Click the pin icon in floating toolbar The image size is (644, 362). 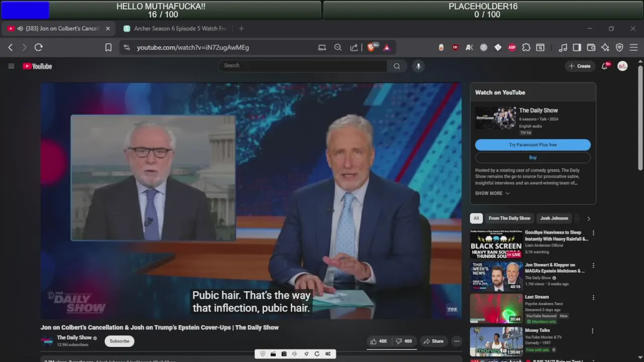[x=306, y=354]
